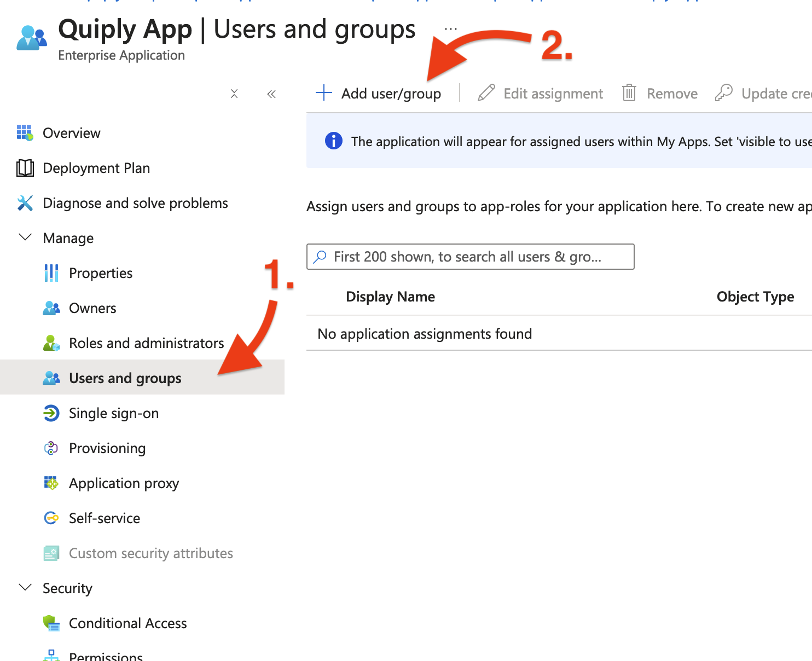Click the Self-service key icon
The height and width of the screenshot is (661, 812).
coord(51,518)
